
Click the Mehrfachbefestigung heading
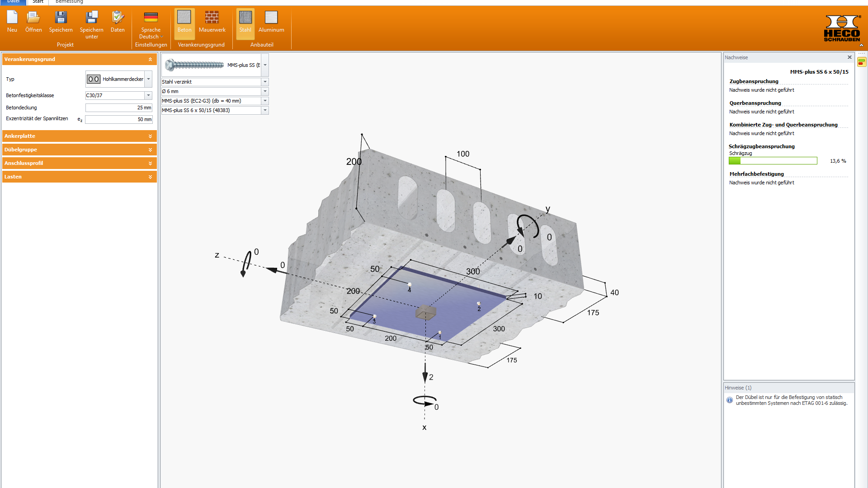756,174
